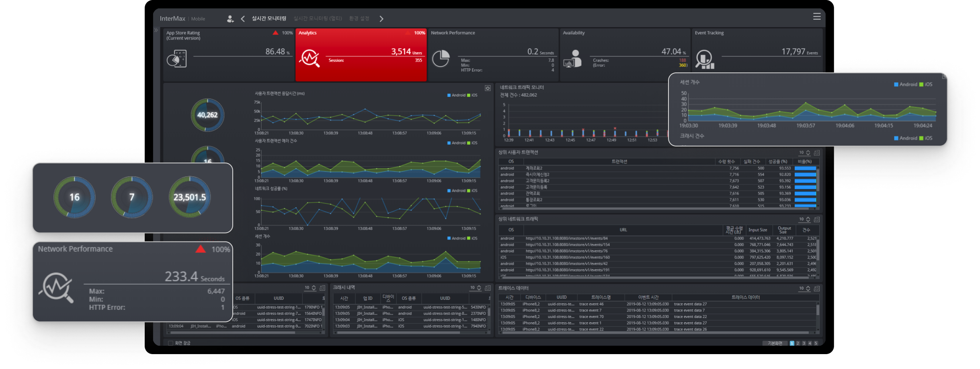Click the Analytics magnifier chart icon
This screenshot has width=980, height=369.
(x=309, y=58)
